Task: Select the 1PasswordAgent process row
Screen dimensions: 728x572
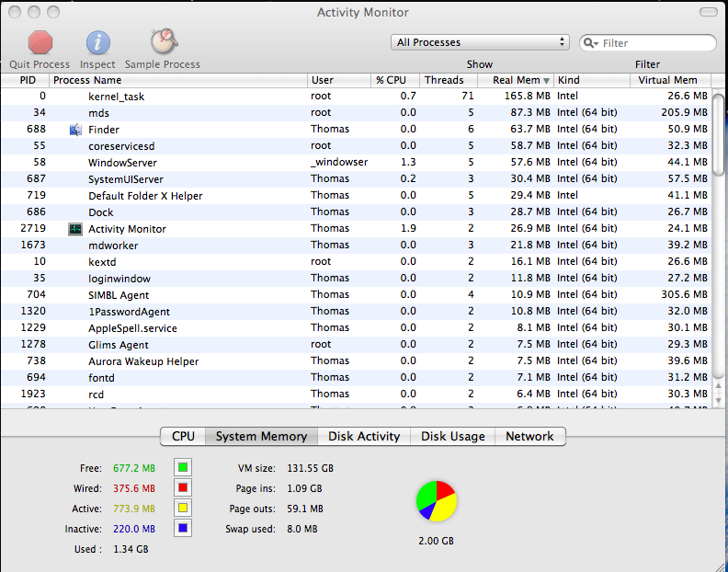Action: tap(356, 312)
